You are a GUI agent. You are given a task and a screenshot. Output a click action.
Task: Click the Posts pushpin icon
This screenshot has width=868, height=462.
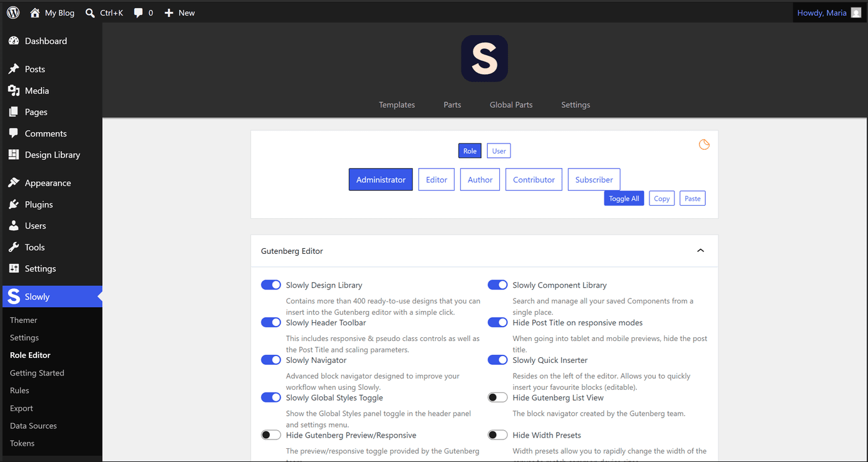click(x=14, y=69)
